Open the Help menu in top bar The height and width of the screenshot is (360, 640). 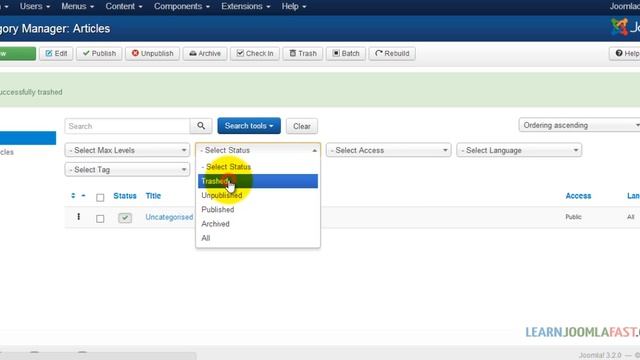[x=293, y=7]
